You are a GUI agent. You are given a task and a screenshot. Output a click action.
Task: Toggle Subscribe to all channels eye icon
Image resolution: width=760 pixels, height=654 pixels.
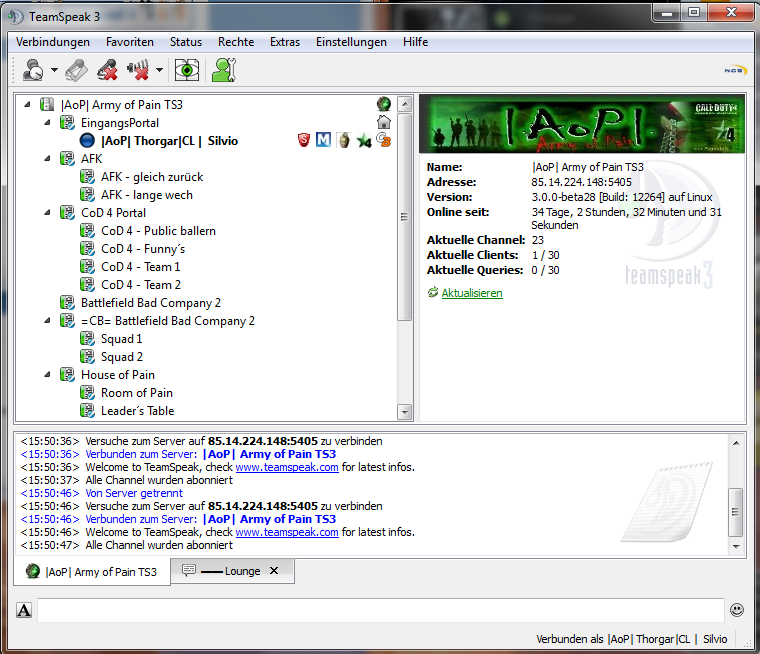pos(187,70)
